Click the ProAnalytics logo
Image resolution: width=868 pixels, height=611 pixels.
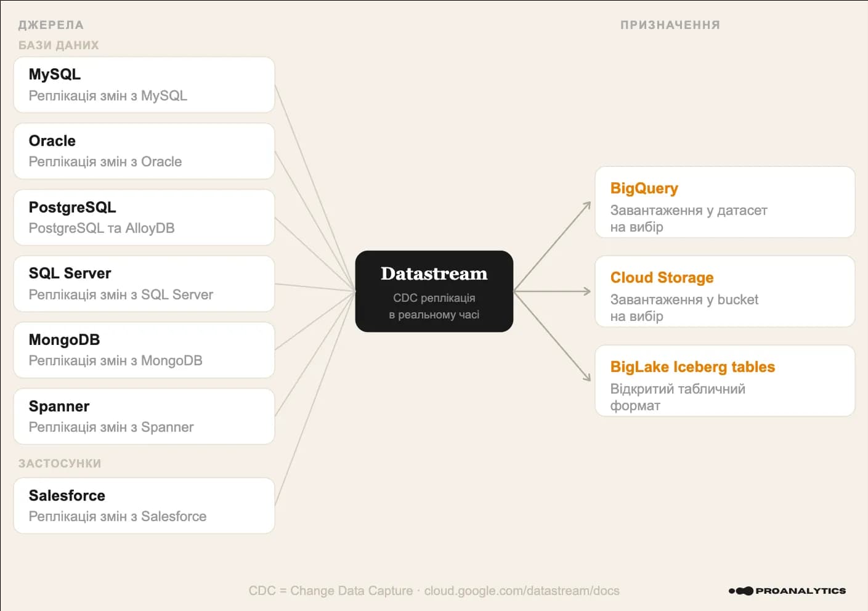787,591
